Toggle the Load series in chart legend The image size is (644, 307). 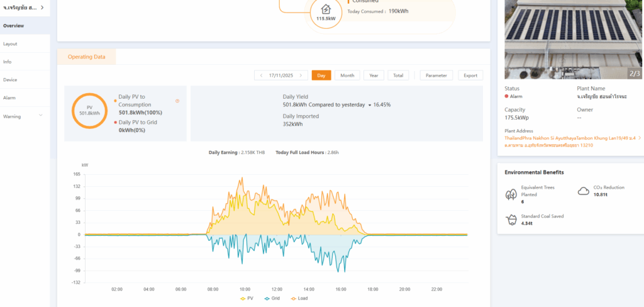(x=299, y=298)
